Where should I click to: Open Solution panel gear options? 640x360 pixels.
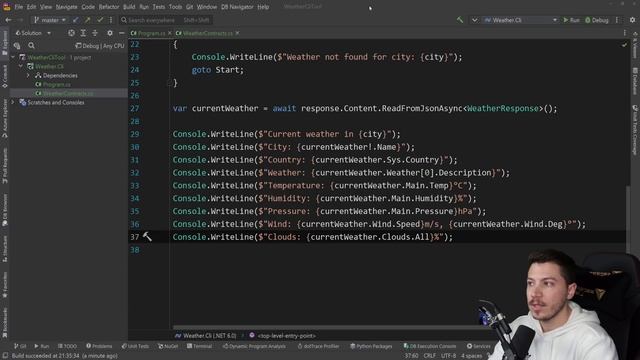point(109,33)
